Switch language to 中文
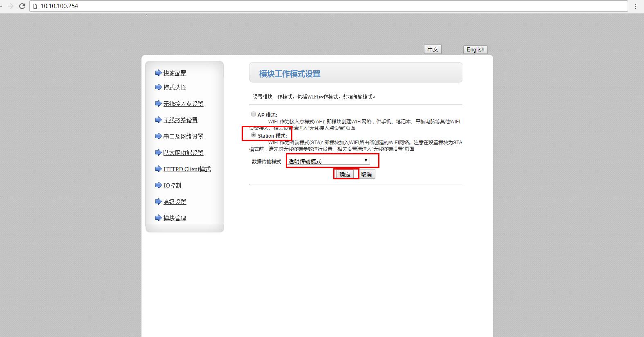This screenshot has width=644, height=337. click(x=433, y=49)
